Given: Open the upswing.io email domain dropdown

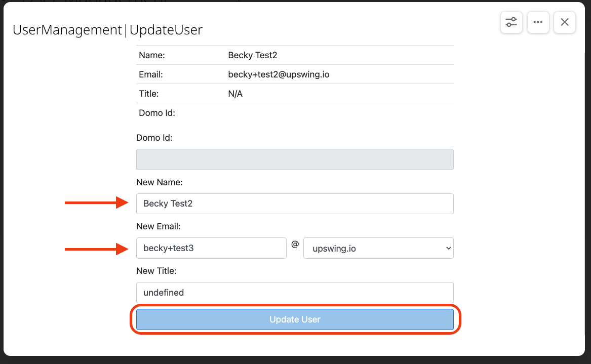Looking at the screenshot, I should [x=378, y=248].
